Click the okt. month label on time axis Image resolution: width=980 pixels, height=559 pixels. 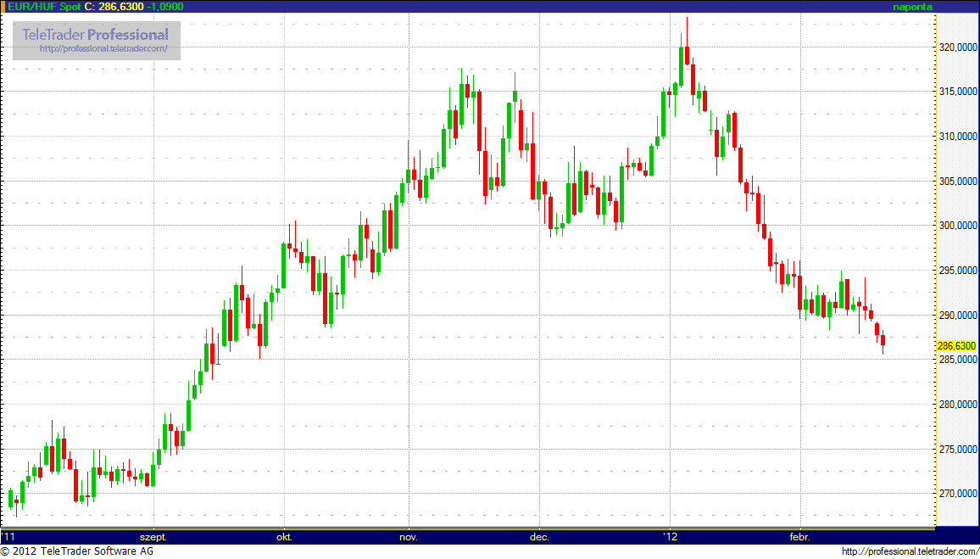coord(284,536)
